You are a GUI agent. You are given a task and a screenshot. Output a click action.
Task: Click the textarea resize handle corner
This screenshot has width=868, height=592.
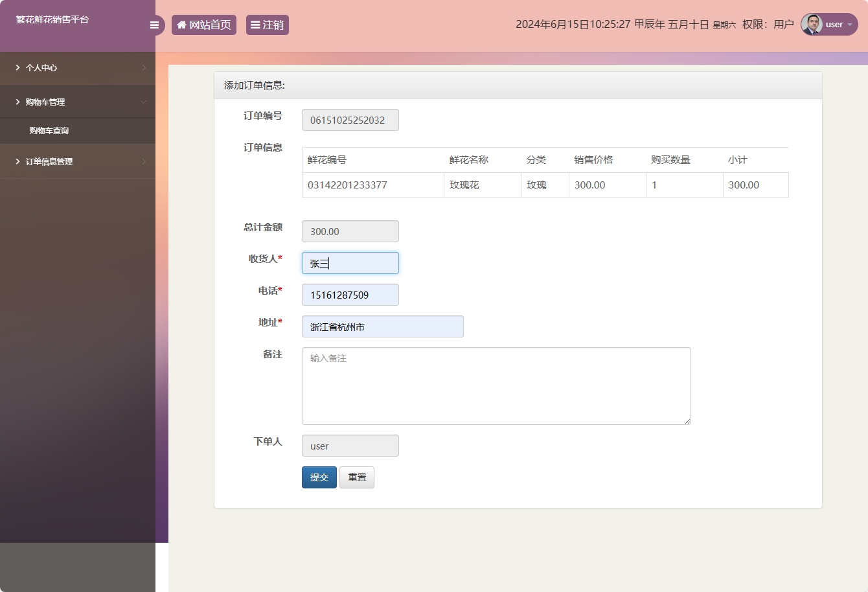pyautogui.click(x=687, y=421)
